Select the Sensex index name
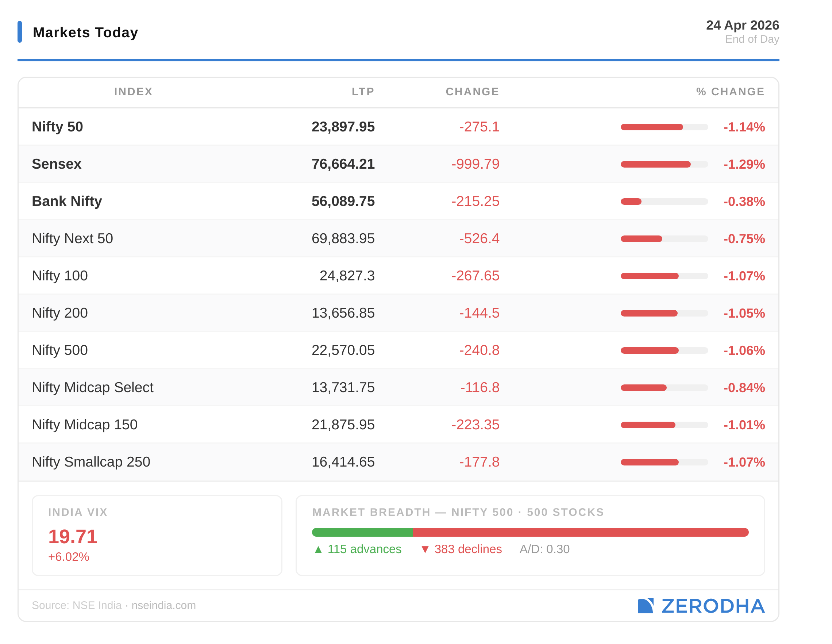The height and width of the screenshot is (644, 832). (x=57, y=164)
